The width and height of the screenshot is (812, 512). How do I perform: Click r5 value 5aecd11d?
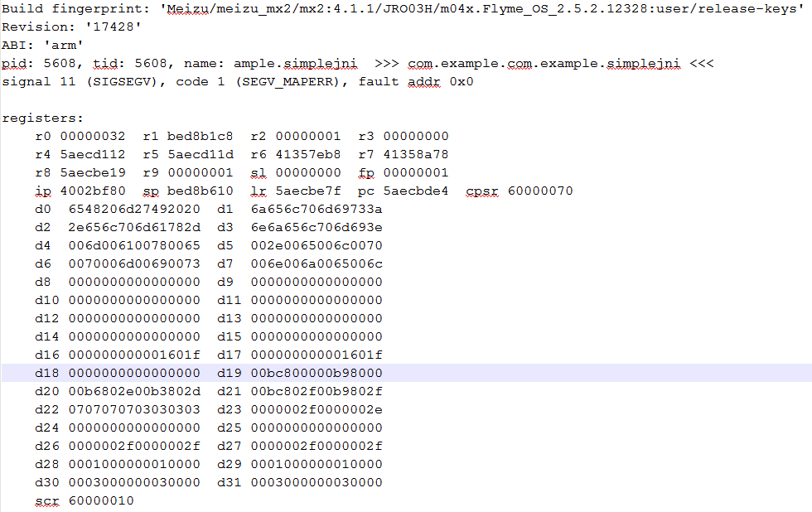tap(200, 154)
